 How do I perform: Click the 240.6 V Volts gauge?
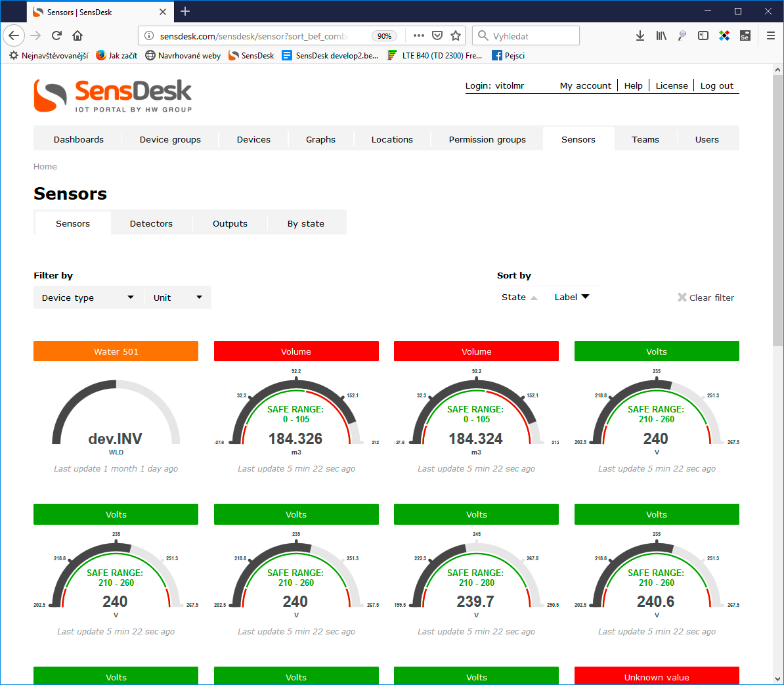(657, 575)
